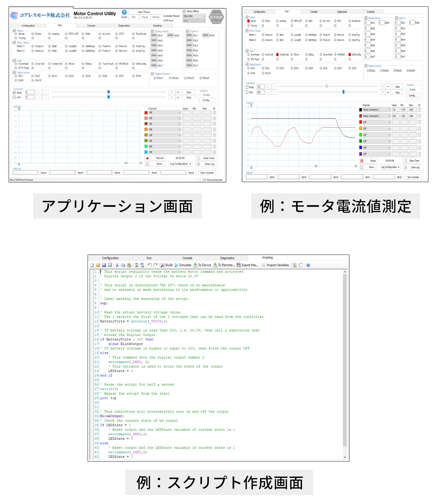Toggle the Work Offline checkbox in the application window
The height and width of the screenshot is (504, 437).
click(184, 11)
